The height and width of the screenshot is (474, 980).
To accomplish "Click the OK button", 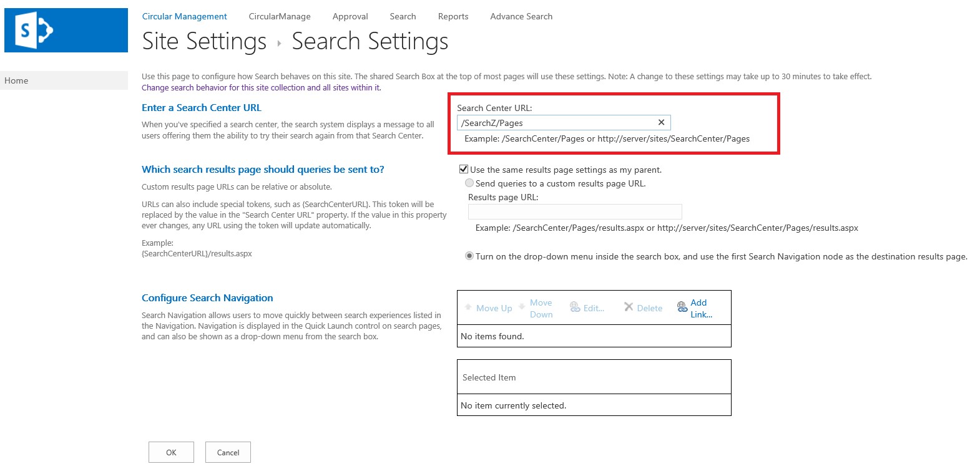I will point(171,452).
